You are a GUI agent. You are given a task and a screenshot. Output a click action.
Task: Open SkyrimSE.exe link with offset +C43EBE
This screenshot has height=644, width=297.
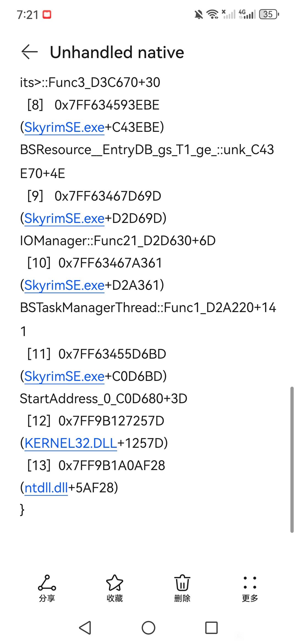click(64, 127)
